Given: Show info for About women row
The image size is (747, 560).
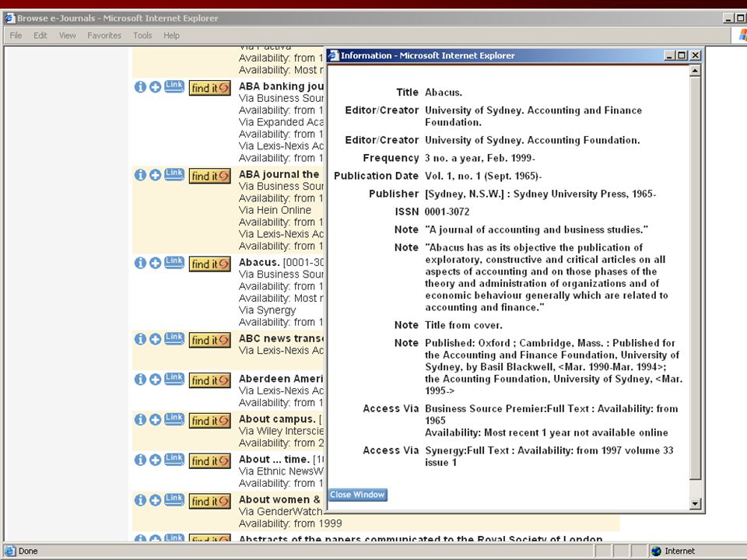Looking at the screenshot, I should [140, 499].
